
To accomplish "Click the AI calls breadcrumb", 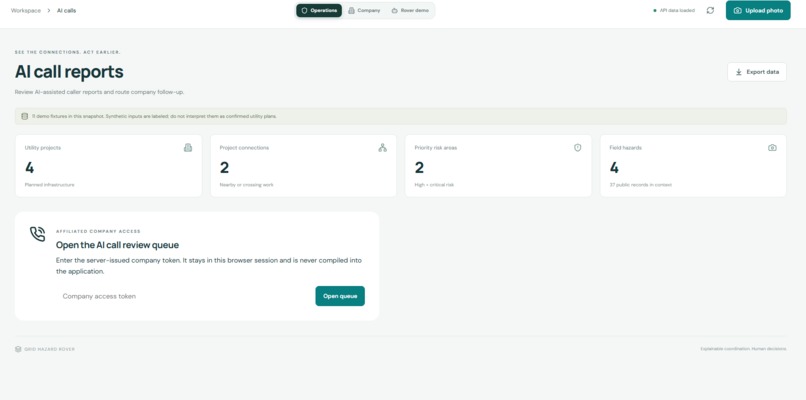I will [x=66, y=10].
